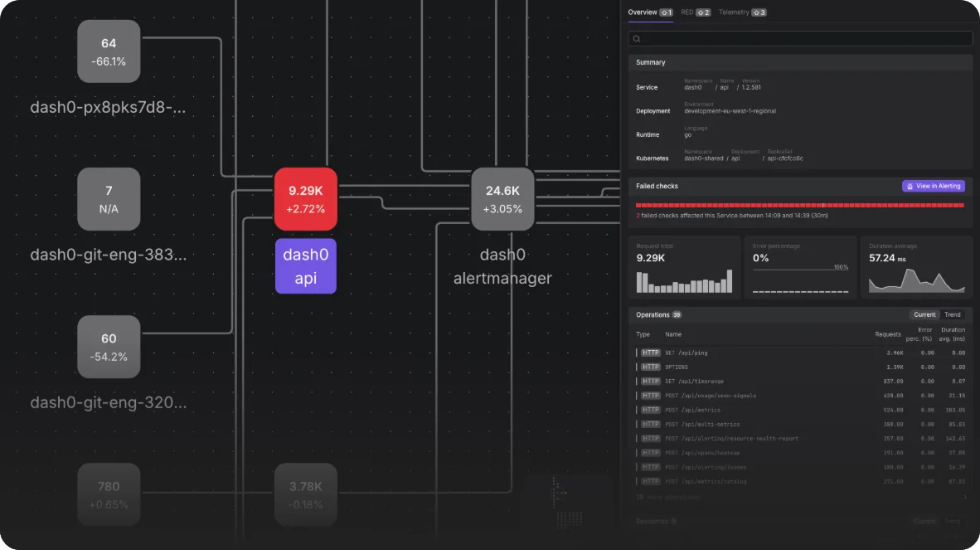Click the Summary section header
The image size is (980, 550).
tap(801, 62)
